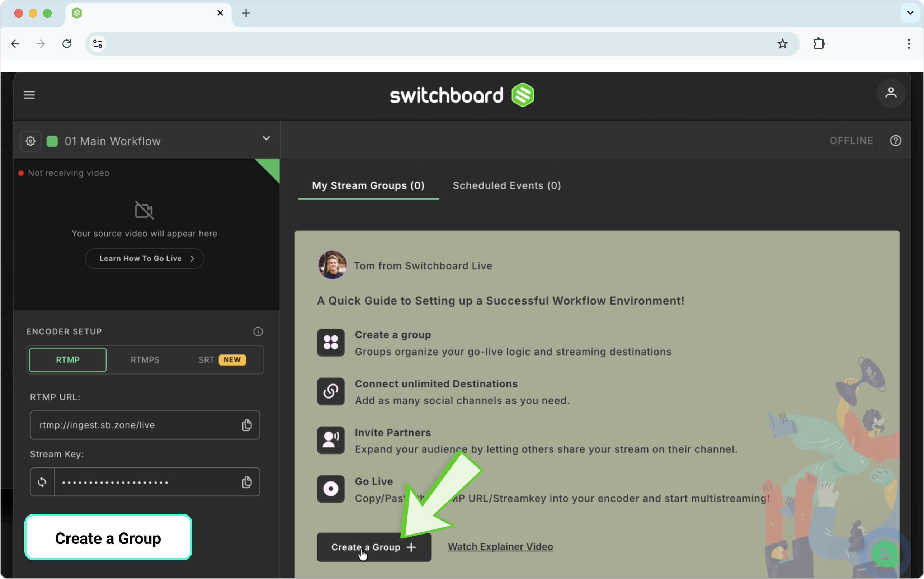Switch to Scheduled Events tab
Screen dimensions: 924x579
507,186
